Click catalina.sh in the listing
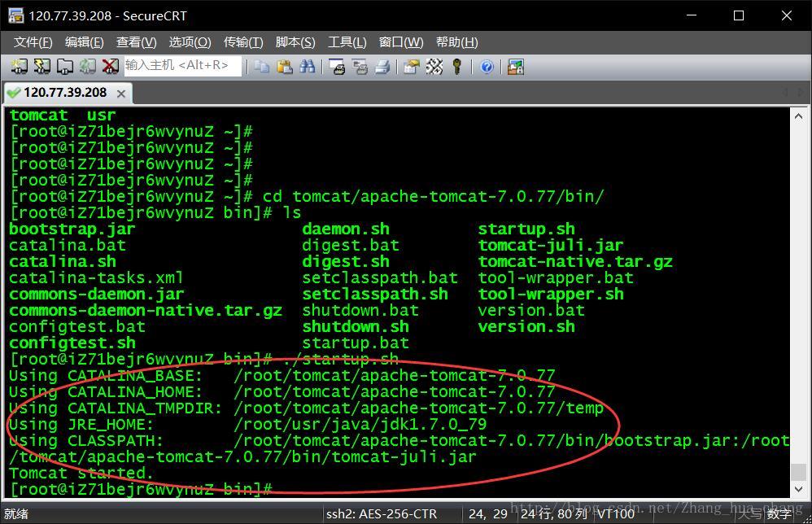The width and height of the screenshot is (812, 524). coord(63,261)
